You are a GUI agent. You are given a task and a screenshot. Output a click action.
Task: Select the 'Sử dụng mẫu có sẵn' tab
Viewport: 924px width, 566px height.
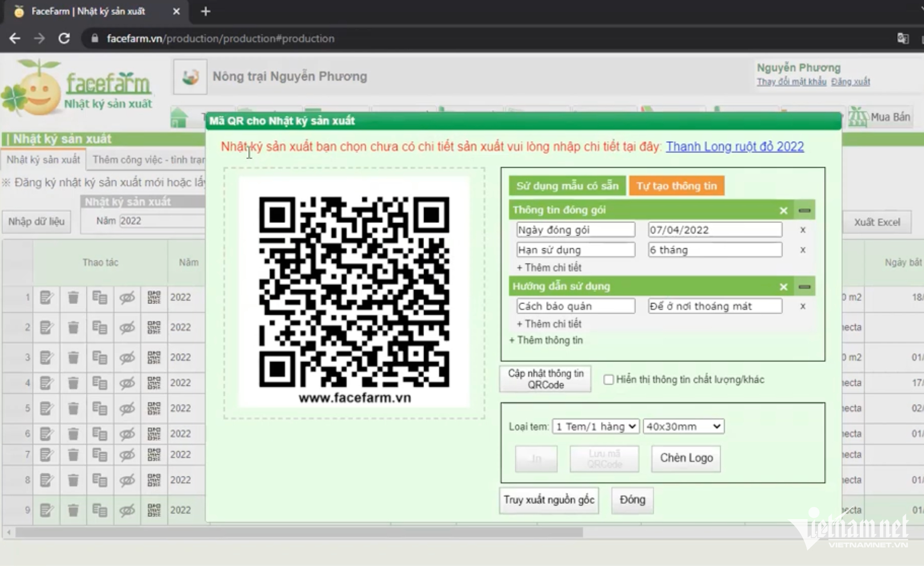567,186
